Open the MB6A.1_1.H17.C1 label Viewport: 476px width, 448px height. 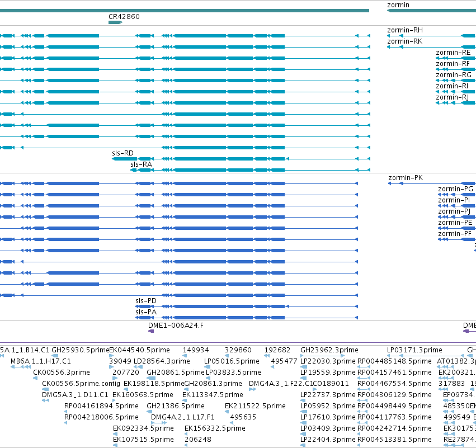point(41,361)
